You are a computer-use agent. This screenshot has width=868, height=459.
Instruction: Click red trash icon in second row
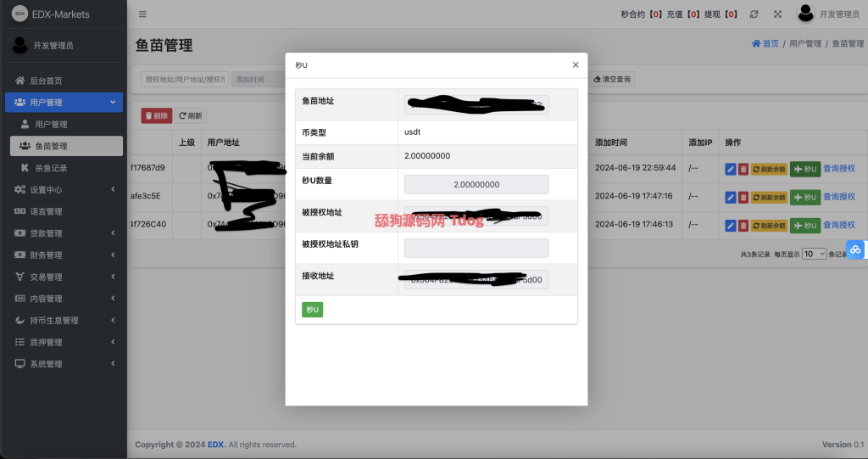click(x=743, y=198)
